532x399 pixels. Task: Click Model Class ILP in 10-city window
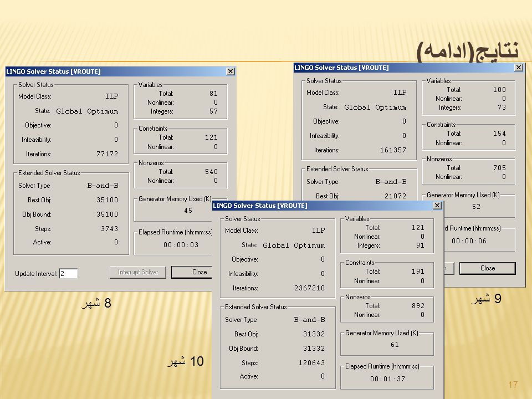tap(318, 231)
